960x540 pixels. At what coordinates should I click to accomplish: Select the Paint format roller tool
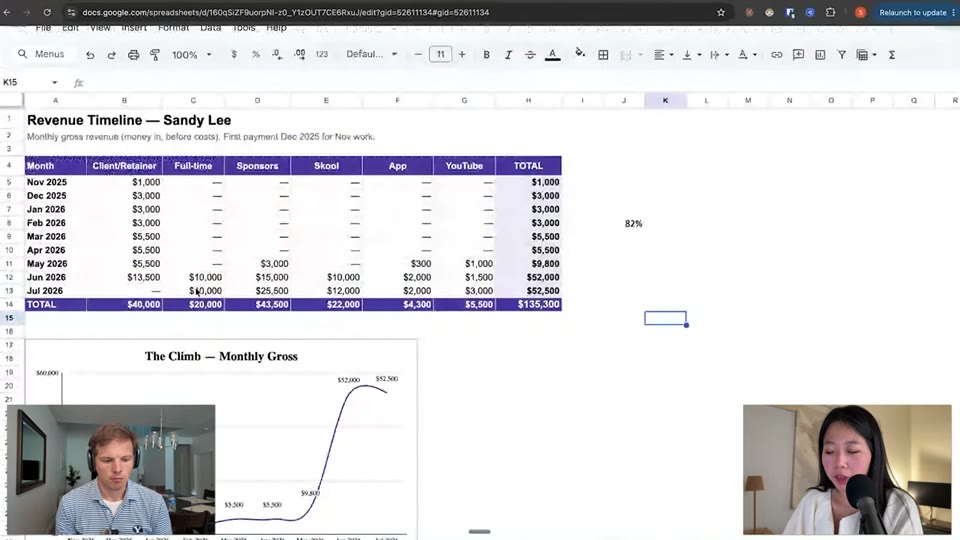(x=155, y=54)
